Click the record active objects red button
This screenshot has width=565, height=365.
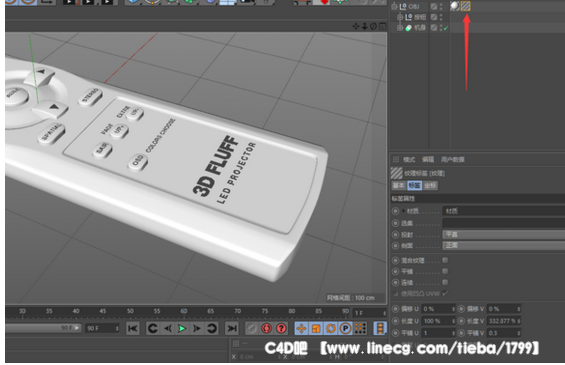[x=266, y=329]
